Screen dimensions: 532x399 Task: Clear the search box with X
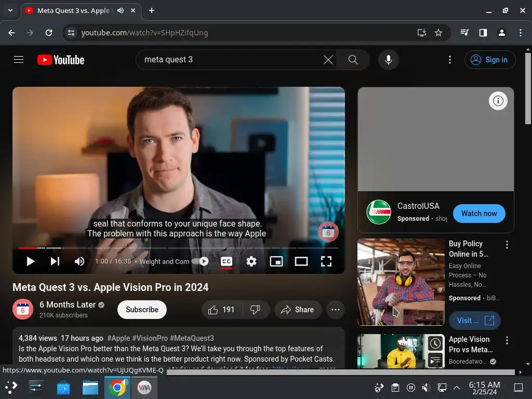coord(328,60)
